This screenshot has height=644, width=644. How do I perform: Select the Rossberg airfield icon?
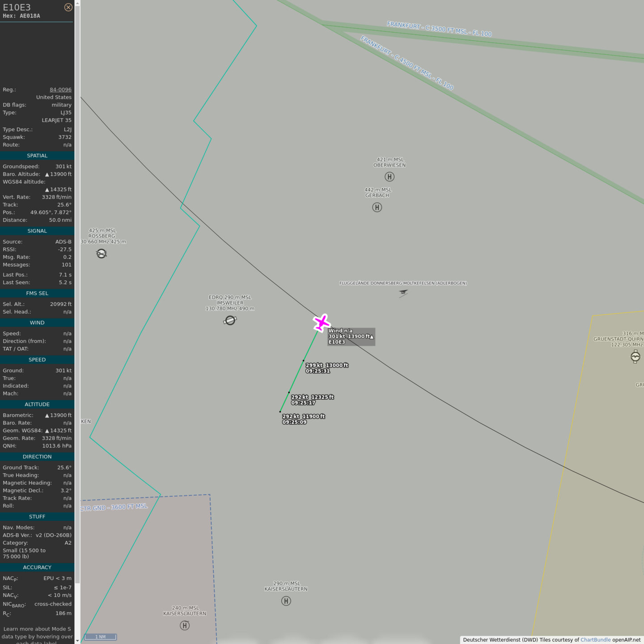tap(102, 254)
